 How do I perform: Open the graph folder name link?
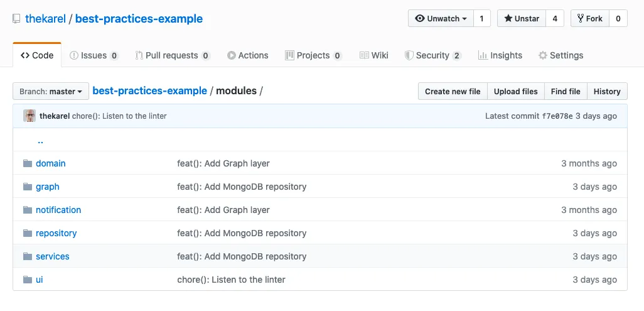(x=48, y=187)
